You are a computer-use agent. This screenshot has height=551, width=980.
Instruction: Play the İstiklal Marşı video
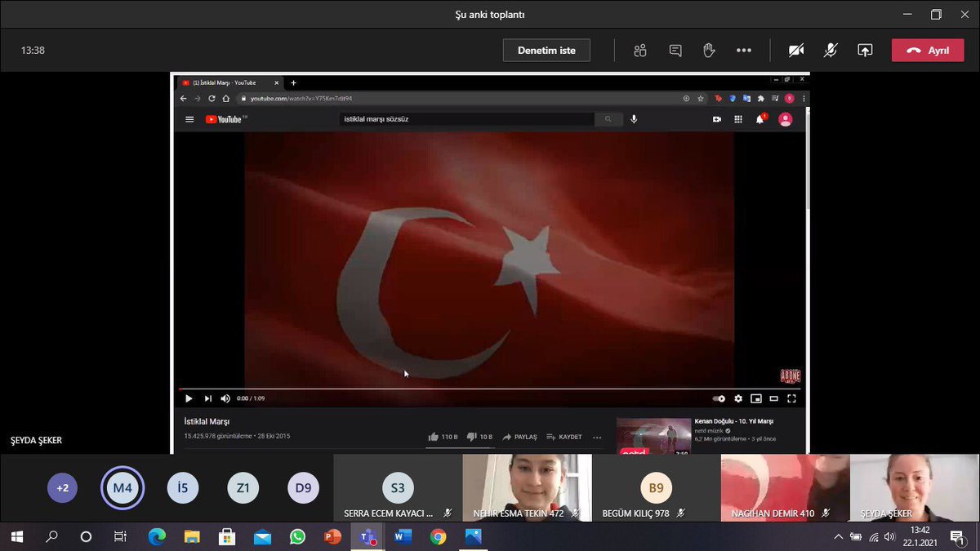pos(189,398)
